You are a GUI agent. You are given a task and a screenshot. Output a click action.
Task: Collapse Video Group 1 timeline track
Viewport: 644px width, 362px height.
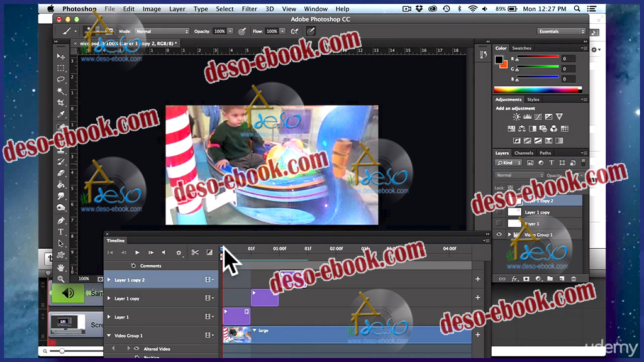point(108,336)
